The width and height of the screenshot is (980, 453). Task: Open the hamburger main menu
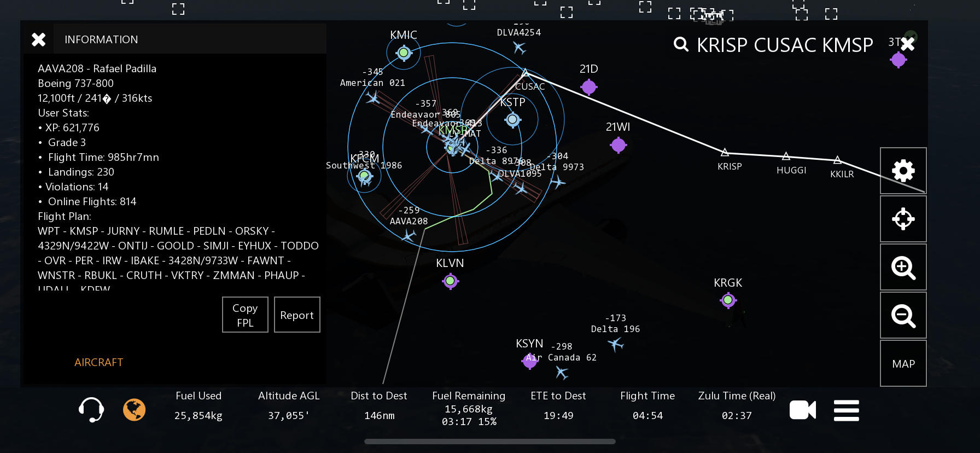coord(847,410)
